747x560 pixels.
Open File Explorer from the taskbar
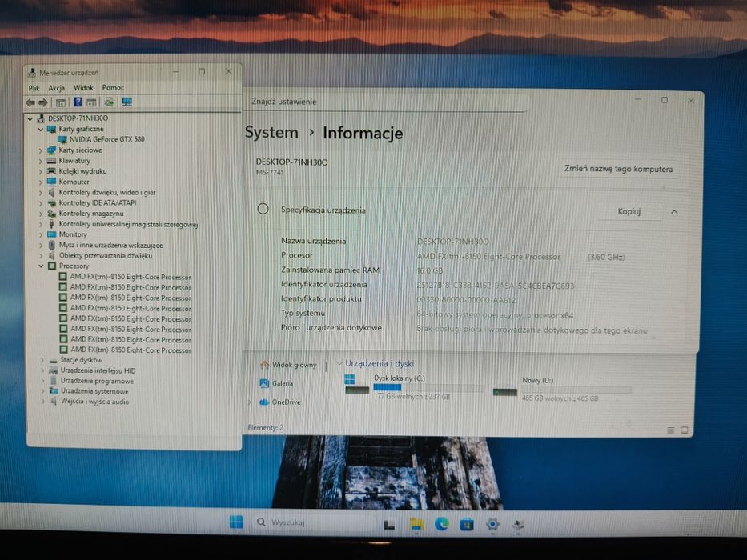pyautogui.click(x=417, y=524)
